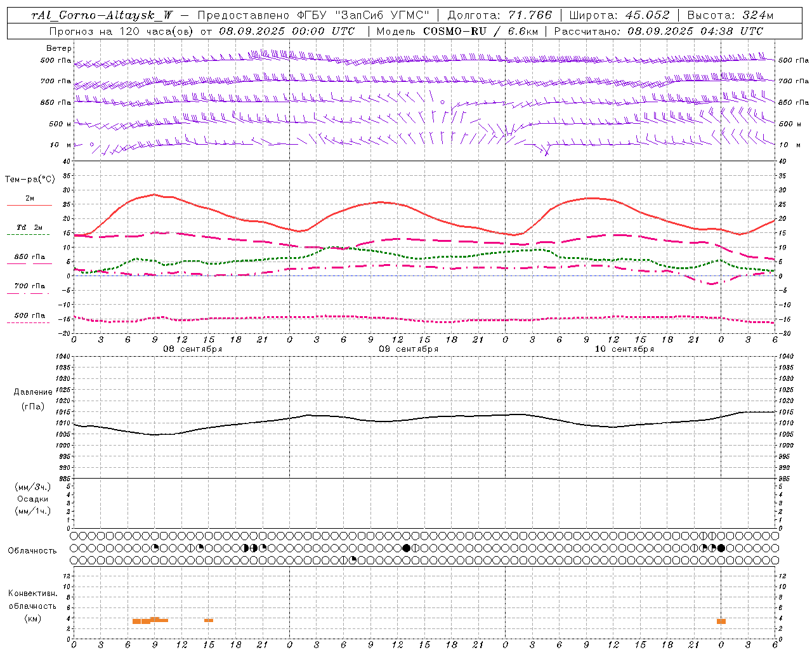Click the station title rAl_Gorno-Altaysk_W
The width and height of the screenshot is (812, 650).
click(101, 15)
